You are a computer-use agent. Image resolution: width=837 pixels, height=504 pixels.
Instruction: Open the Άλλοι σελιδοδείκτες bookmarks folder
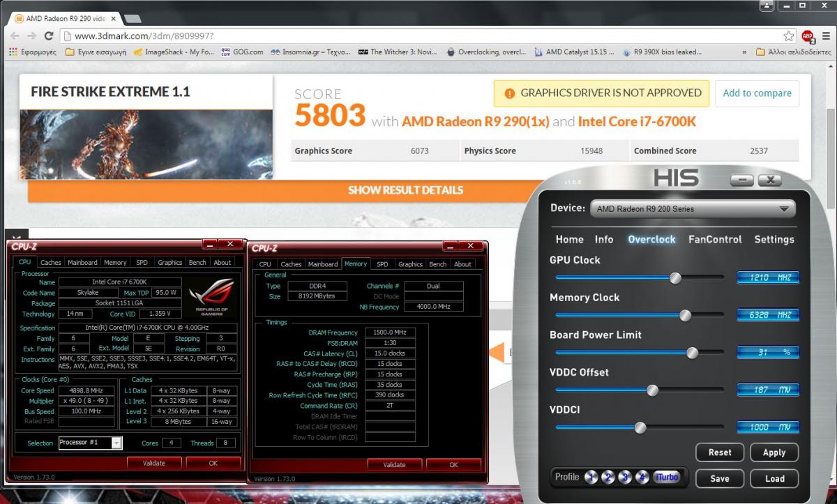[794, 52]
